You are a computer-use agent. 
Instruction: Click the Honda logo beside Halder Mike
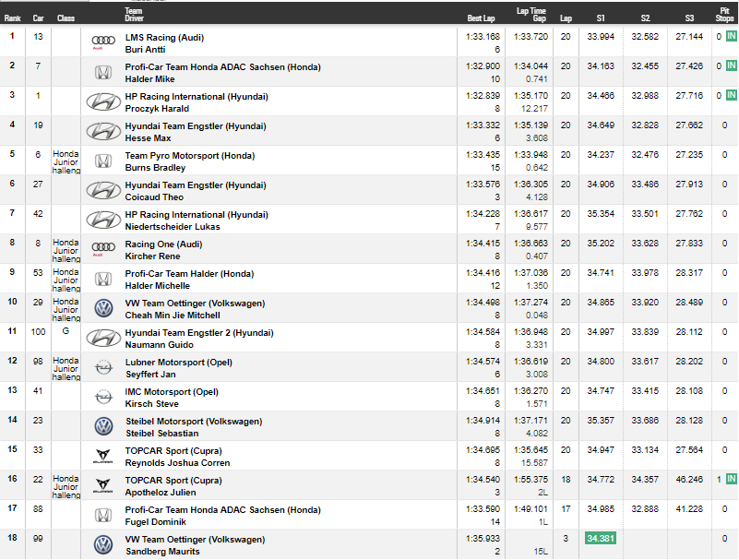[x=103, y=72]
